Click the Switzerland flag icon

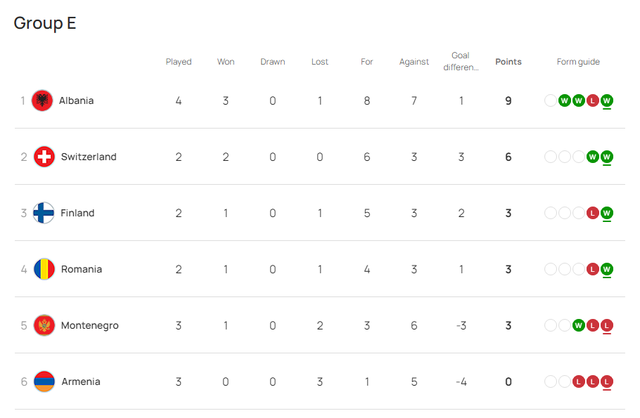click(x=43, y=157)
